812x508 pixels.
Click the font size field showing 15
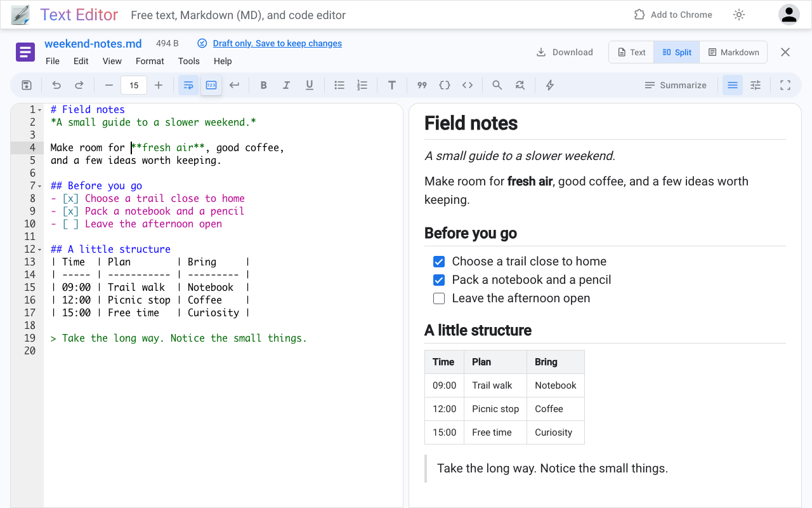tap(134, 85)
